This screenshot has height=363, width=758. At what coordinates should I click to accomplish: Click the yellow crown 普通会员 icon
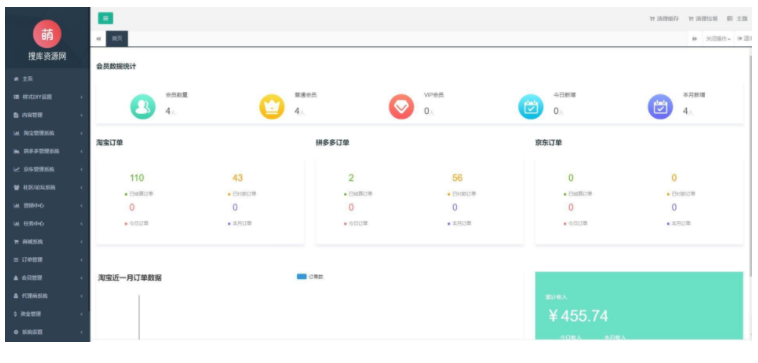[x=272, y=106]
